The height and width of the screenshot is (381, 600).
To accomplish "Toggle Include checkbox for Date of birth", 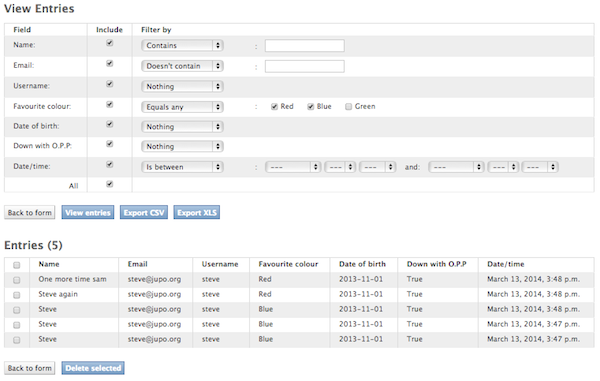I will [x=109, y=124].
